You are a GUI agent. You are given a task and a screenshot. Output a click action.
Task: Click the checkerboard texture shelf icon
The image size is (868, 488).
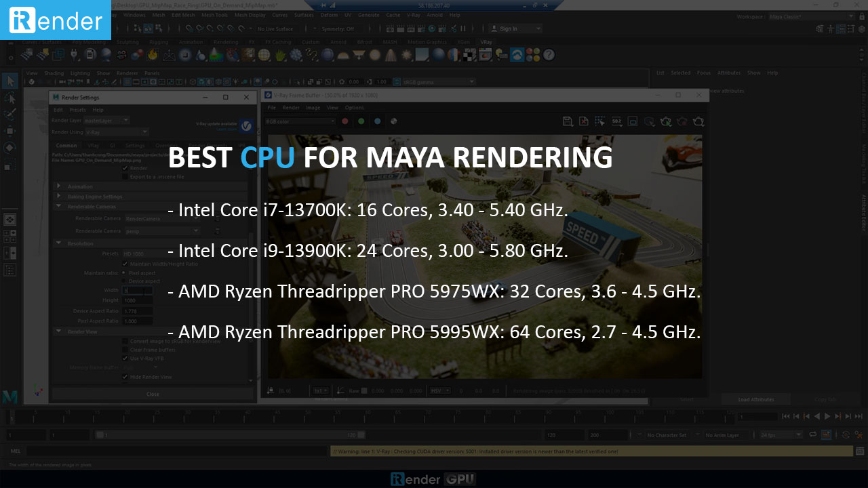pos(471,55)
